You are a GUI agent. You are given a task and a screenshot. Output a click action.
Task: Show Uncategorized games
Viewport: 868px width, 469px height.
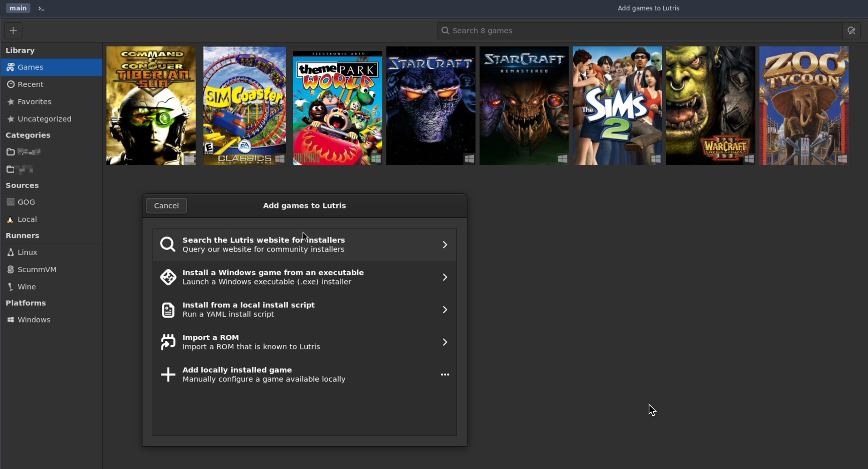(51, 119)
